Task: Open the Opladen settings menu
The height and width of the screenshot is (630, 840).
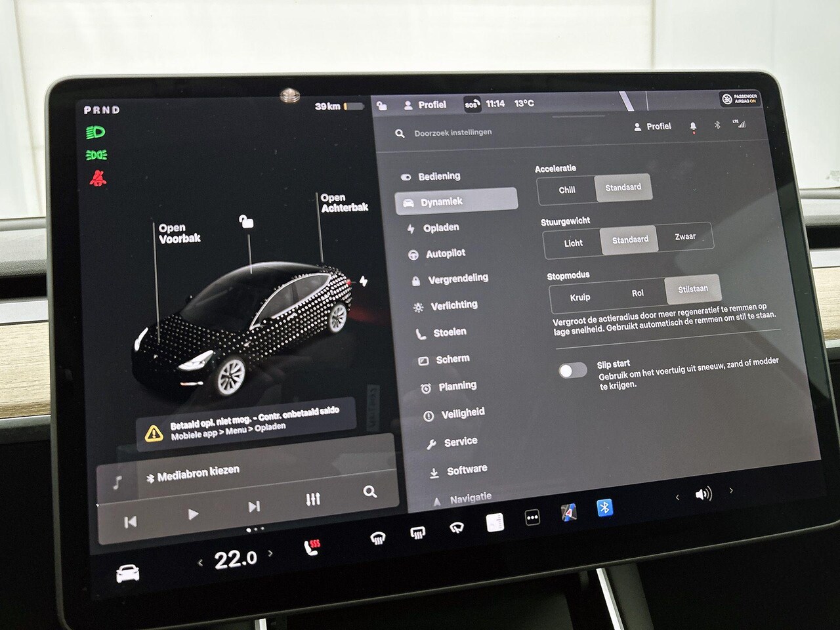Action: coord(440,228)
